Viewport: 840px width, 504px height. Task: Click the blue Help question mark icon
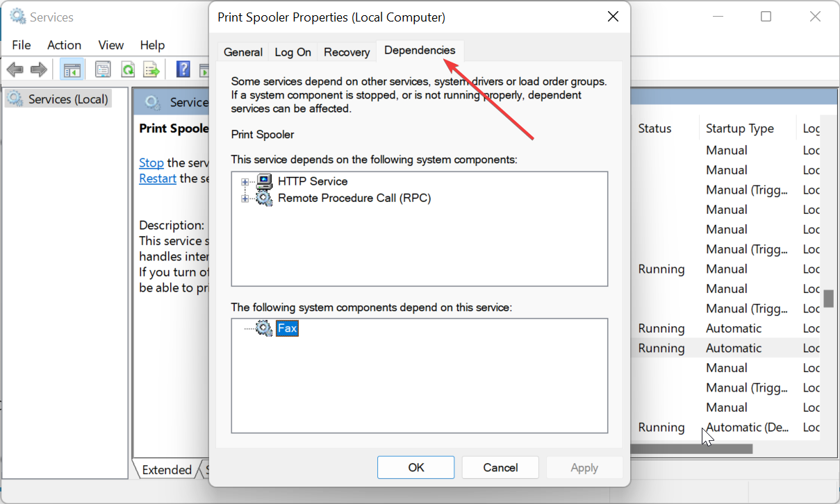(183, 69)
